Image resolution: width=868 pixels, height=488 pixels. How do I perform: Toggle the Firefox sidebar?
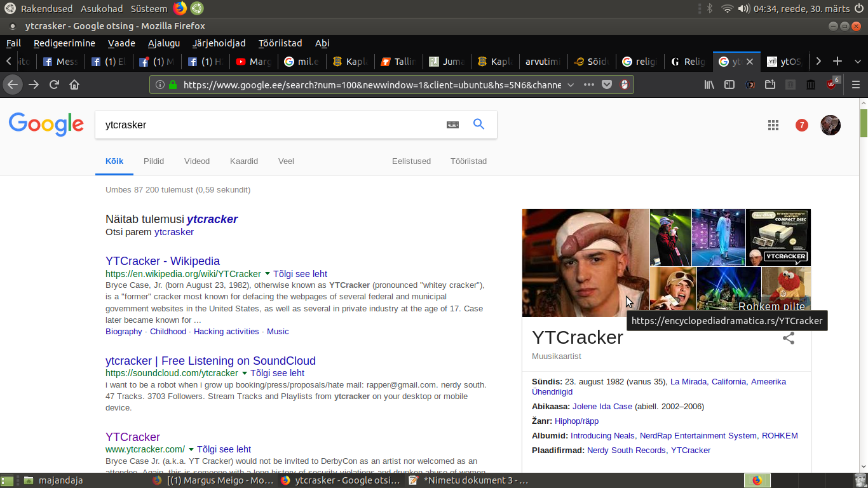729,85
